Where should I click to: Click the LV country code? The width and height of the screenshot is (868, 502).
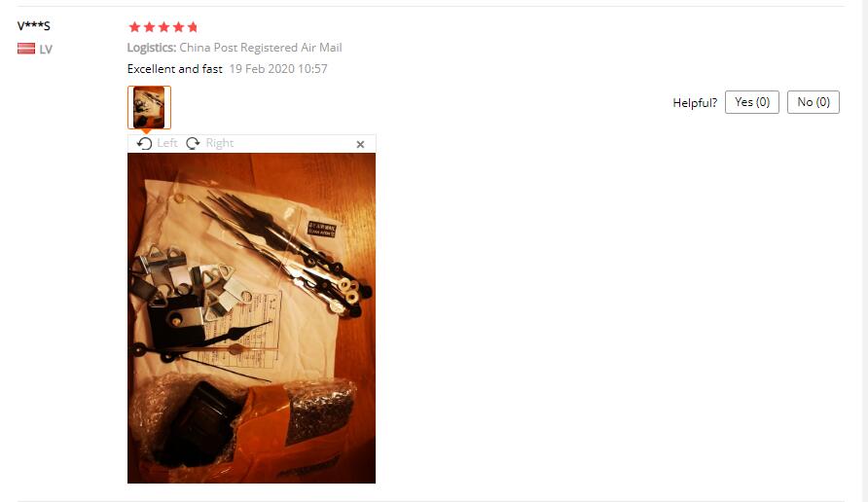coord(46,50)
